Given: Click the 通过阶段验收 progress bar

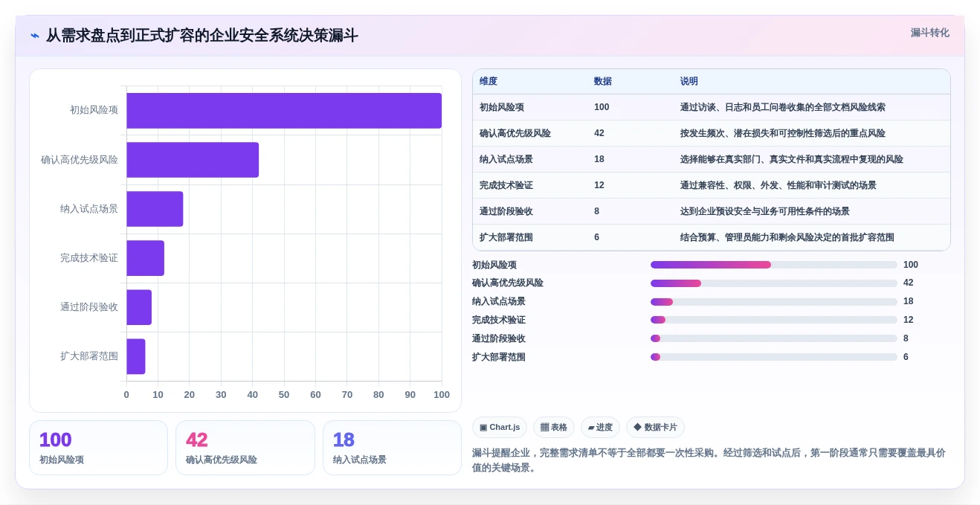Looking at the screenshot, I should click(x=773, y=338).
